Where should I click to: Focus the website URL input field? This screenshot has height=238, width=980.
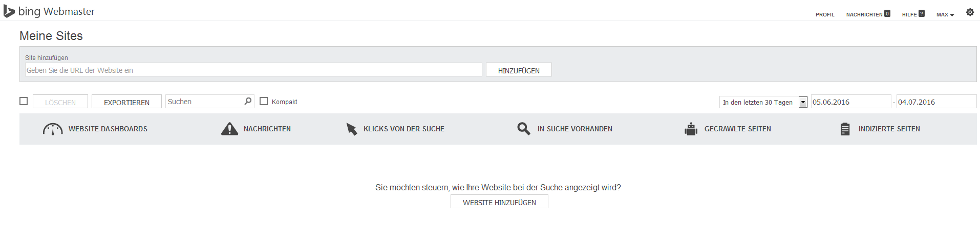253,70
